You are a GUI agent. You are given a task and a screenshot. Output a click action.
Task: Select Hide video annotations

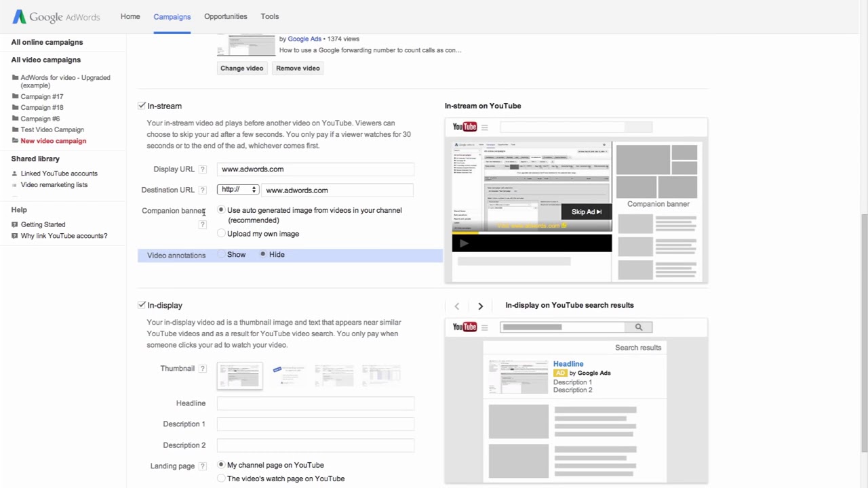pos(263,254)
